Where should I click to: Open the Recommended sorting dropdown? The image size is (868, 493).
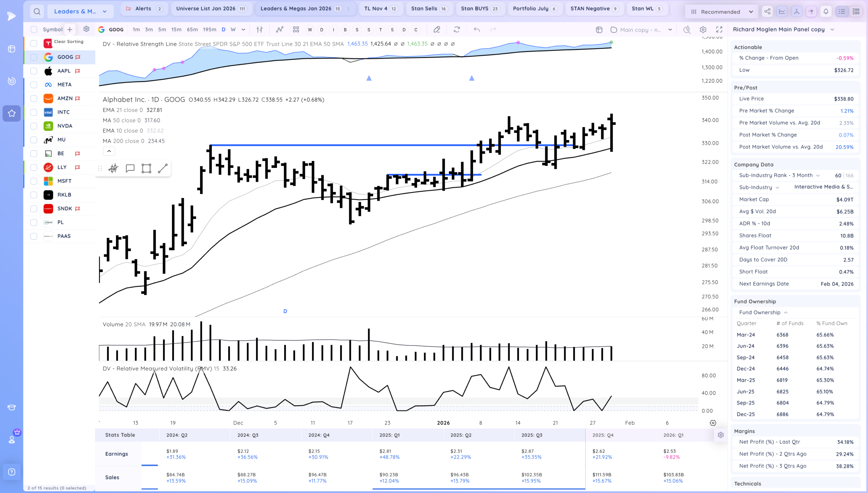pyautogui.click(x=721, y=11)
